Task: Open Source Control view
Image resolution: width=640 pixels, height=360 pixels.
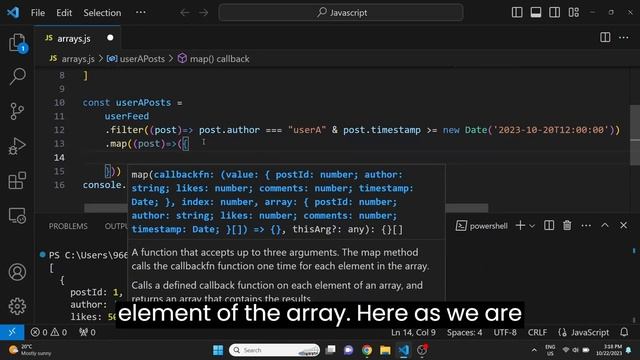Action: 17,111
